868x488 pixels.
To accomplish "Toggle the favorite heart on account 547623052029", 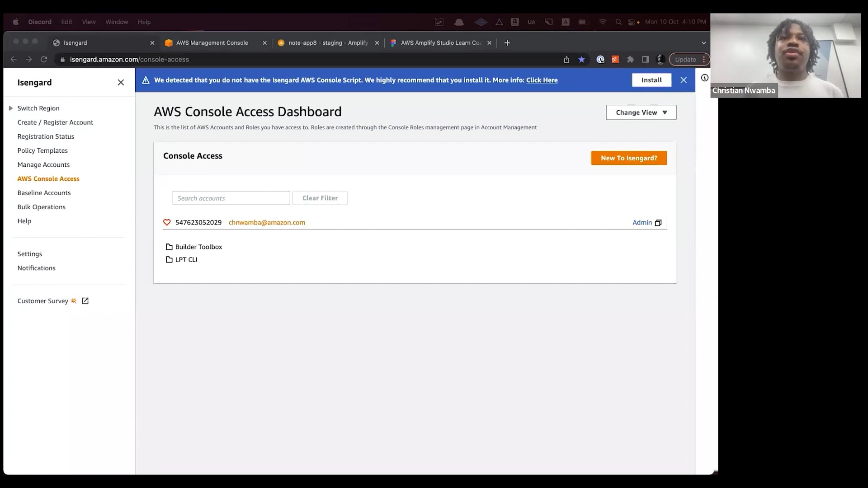I will 167,222.
